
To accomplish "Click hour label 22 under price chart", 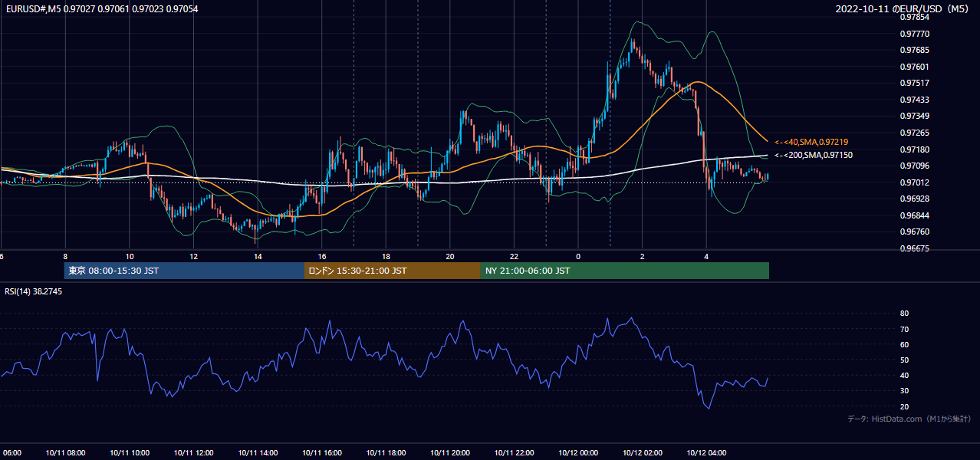I will pyautogui.click(x=514, y=257).
